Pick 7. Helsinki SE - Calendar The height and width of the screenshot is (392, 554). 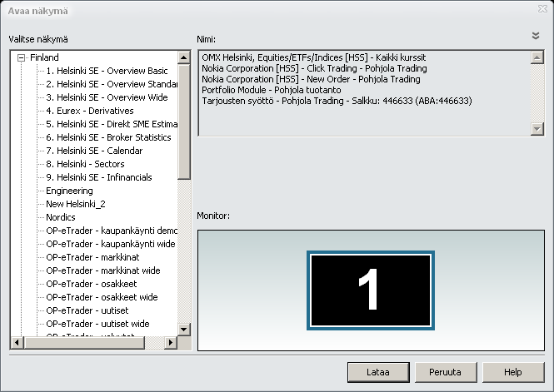[x=94, y=151]
